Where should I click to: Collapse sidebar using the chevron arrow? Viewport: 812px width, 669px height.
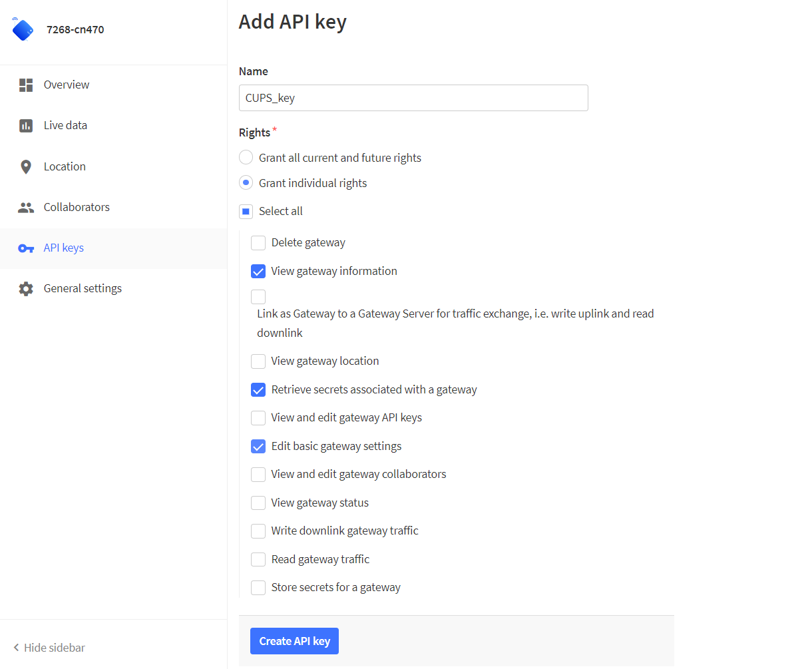(16, 648)
